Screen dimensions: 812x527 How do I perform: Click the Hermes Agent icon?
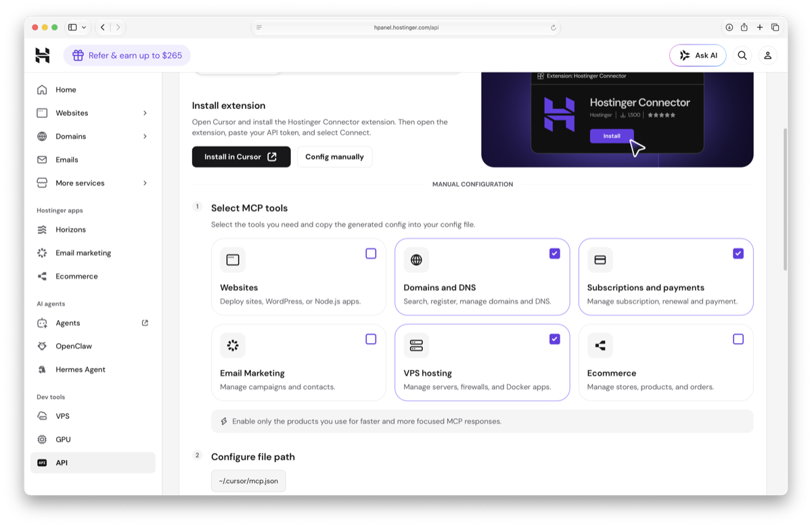pyautogui.click(x=42, y=369)
